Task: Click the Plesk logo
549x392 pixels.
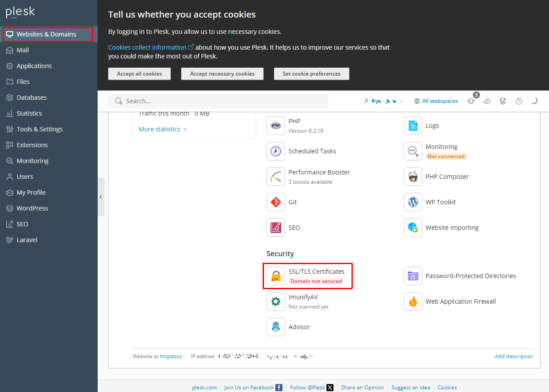Action: tap(20, 12)
